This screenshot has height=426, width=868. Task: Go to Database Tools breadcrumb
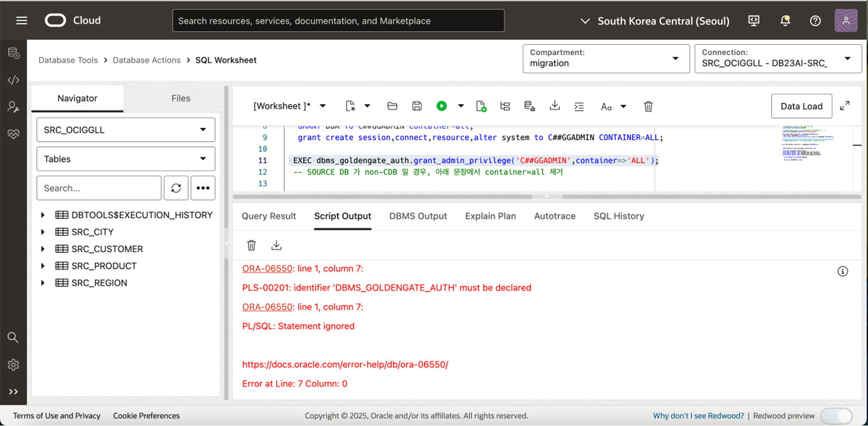[x=68, y=60]
